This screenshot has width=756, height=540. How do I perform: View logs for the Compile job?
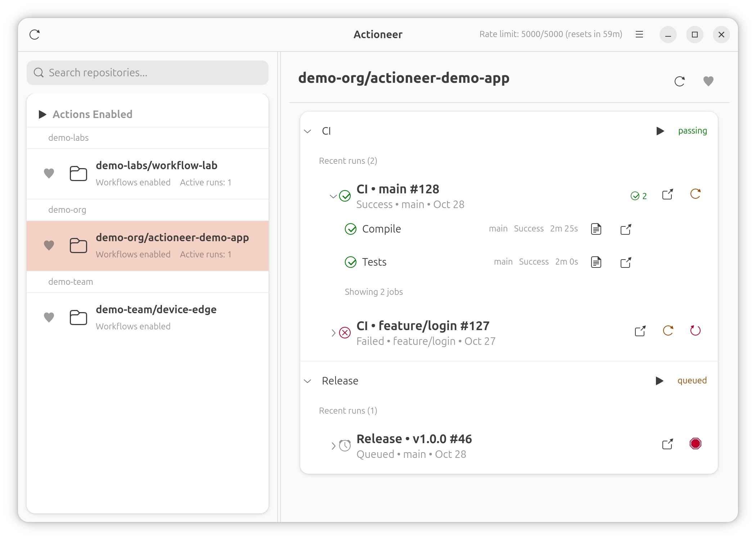[x=596, y=229]
